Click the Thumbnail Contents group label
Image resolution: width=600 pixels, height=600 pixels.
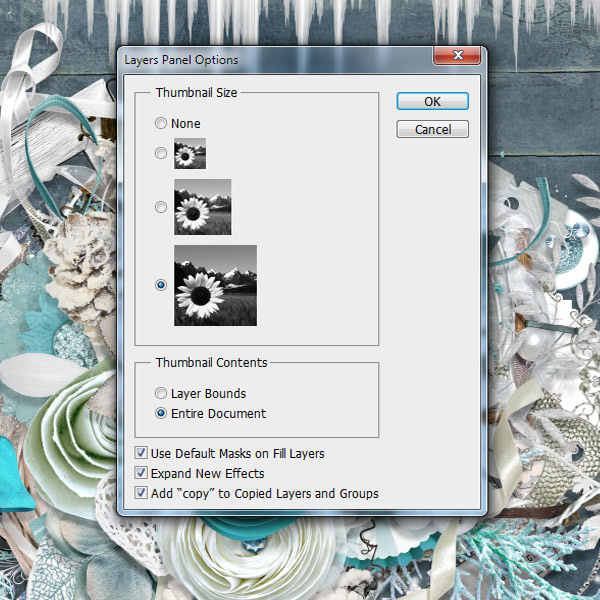point(211,362)
